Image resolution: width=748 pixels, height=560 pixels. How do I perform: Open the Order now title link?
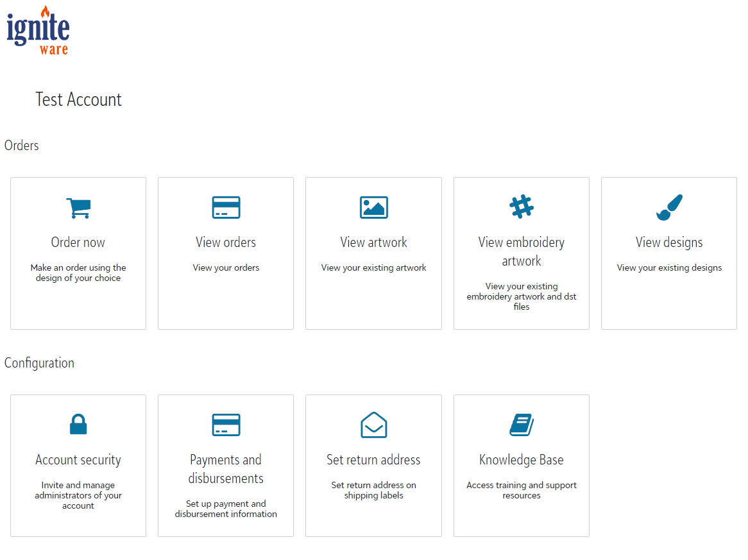(x=78, y=242)
